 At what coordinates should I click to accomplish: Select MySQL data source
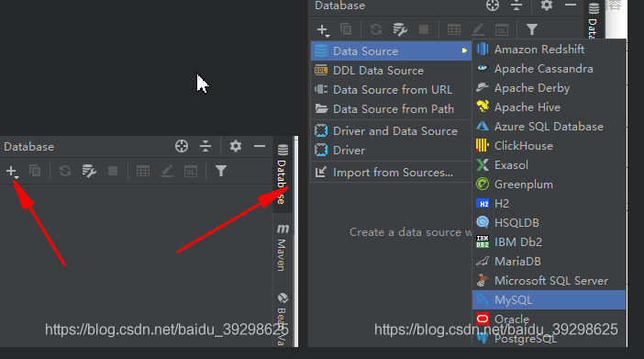pyautogui.click(x=550, y=300)
